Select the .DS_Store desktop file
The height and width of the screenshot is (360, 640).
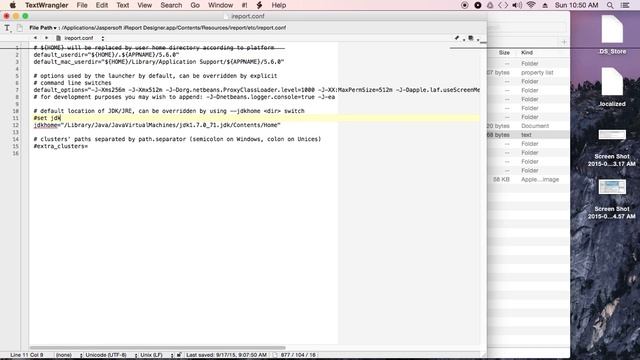coord(612,35)
